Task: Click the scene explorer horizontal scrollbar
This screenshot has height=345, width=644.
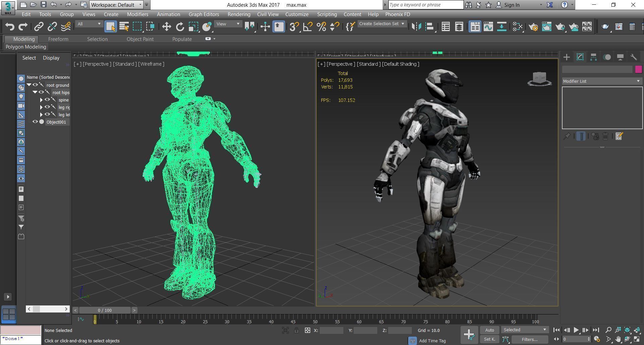Action: [x=48, y=309]
